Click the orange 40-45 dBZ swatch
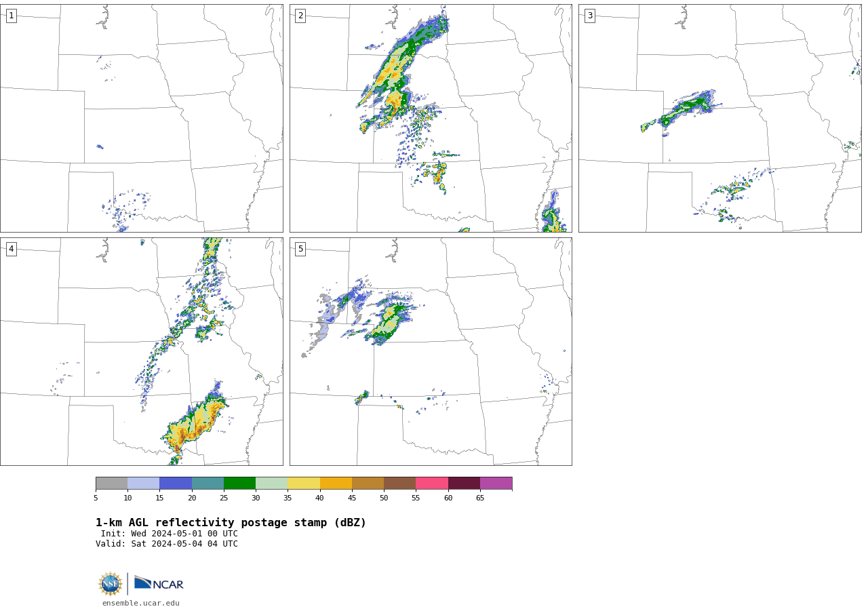The width and height of the screenshot is (868, 611). pyautogui.click(x=336, y=483)
